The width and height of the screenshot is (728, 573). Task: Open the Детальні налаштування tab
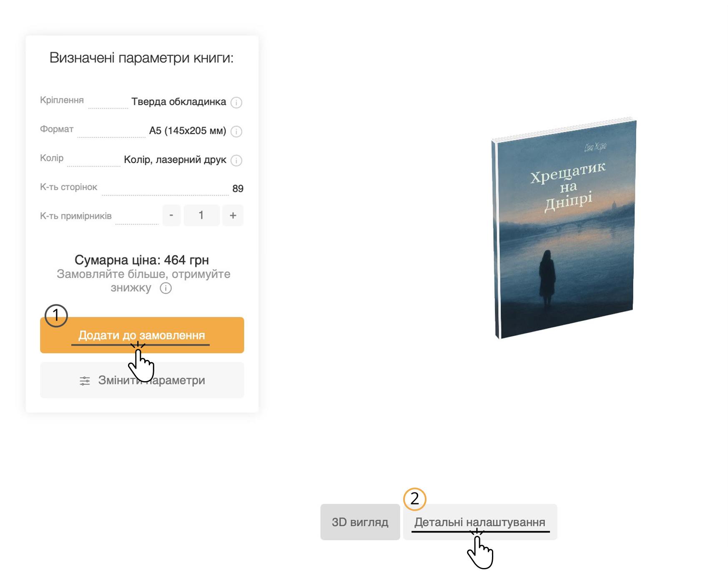coord(479,522)
